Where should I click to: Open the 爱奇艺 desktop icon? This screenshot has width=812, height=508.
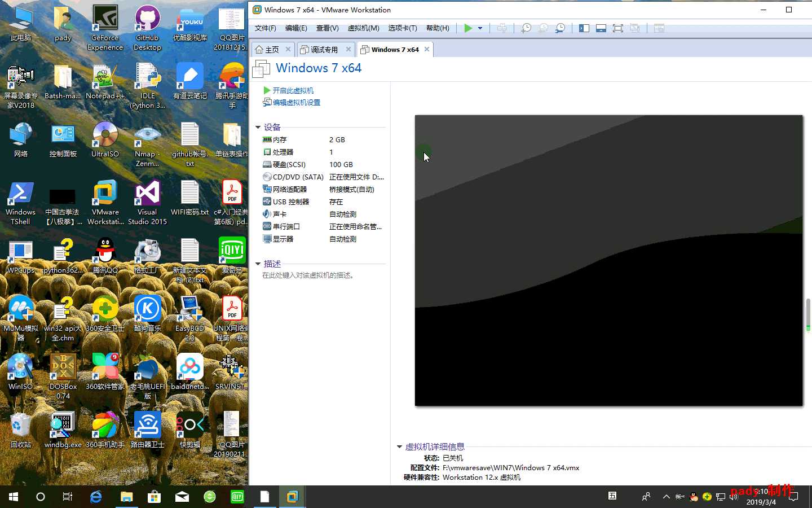point(232,256)
